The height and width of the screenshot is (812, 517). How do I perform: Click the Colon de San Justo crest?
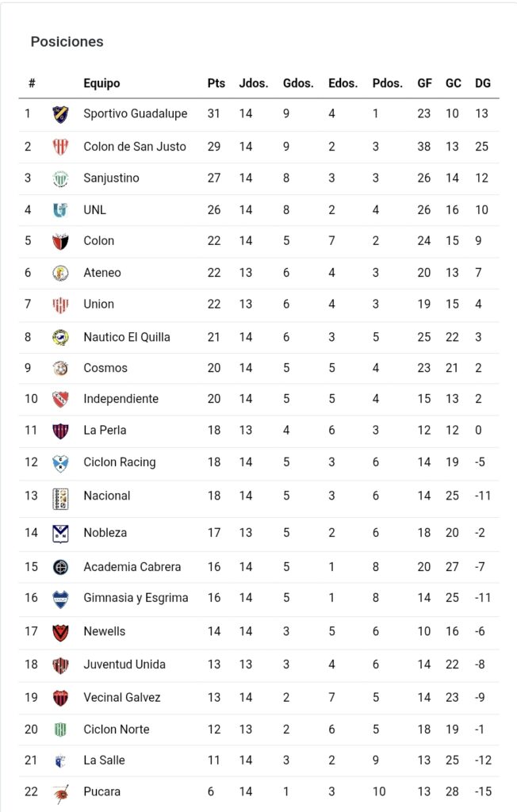(x=60, y=147)
